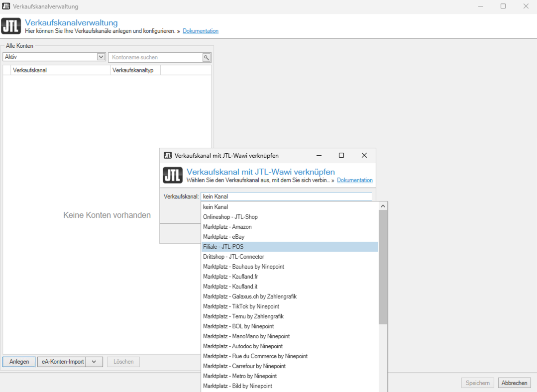Click the Verkaufskanal combo box field
Viewport: 537px width, 392px height.
coord(286,196)
